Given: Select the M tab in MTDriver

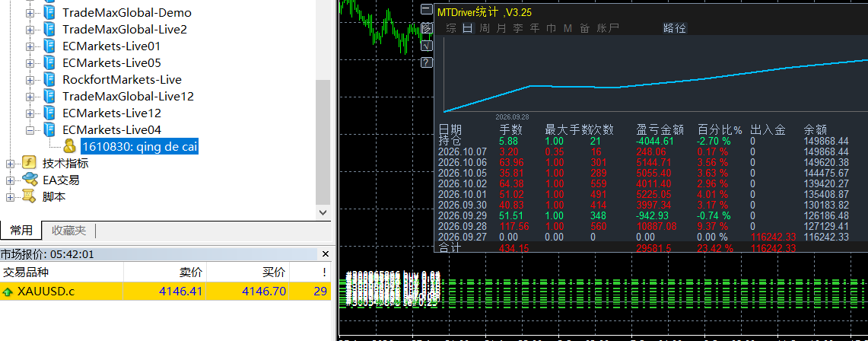Looking at the screenshot, I should click(568, 27).
